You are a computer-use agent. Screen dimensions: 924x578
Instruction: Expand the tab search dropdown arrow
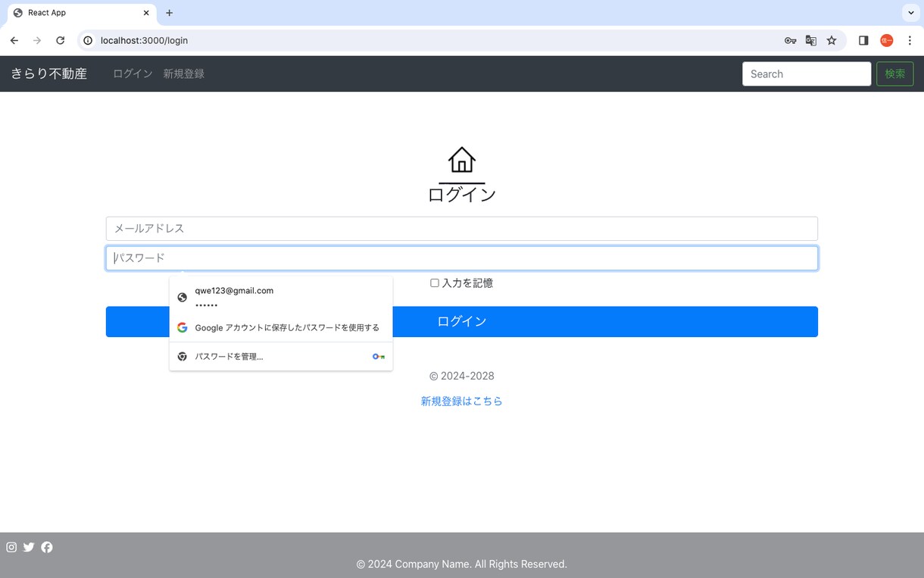click(910, 13)
